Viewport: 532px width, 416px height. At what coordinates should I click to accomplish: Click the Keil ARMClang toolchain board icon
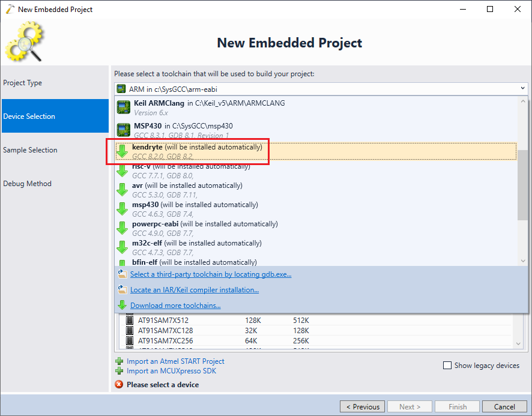click(x=124, y=107)
